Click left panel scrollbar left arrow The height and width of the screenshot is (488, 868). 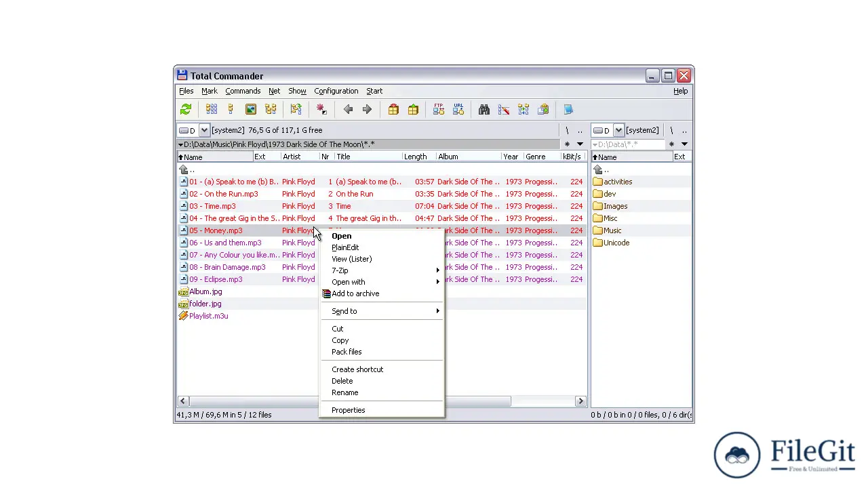point(182,401)
